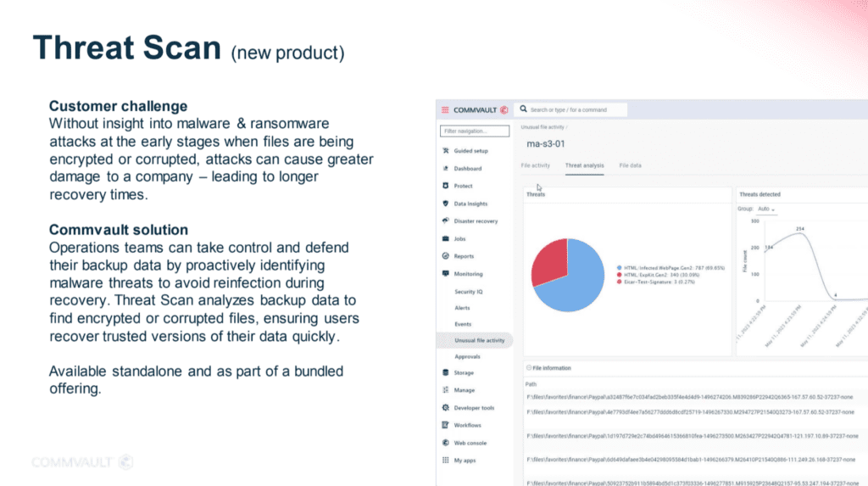This screenshot has height=486, width=868.
Task: Select Unusual file activity item
Action: click(475, 340)
